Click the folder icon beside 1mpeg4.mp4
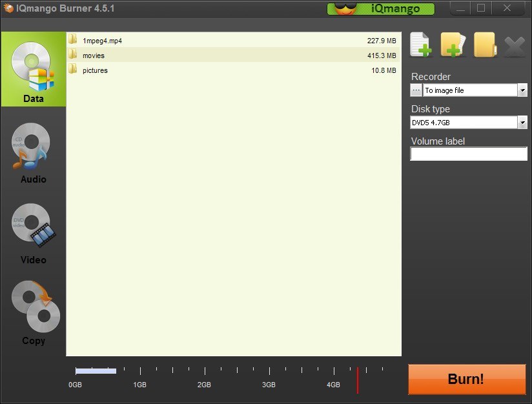Viewport: 532px width, 404px height. (x=72, y=39)
